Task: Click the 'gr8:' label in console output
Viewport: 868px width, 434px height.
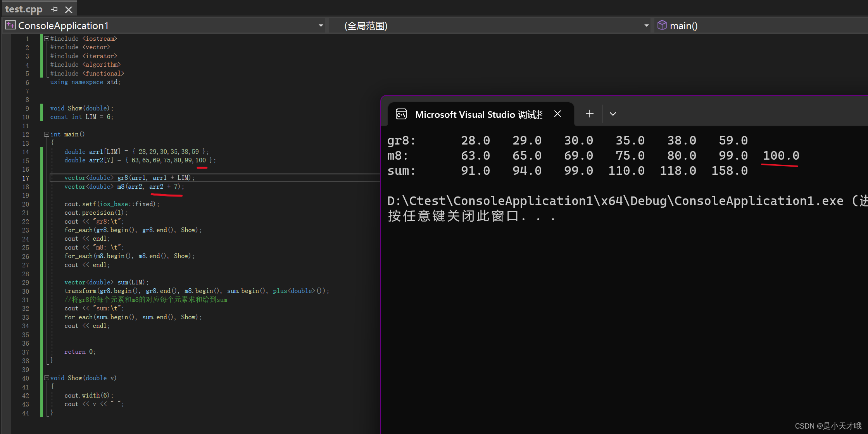Action: click(401, 141)
